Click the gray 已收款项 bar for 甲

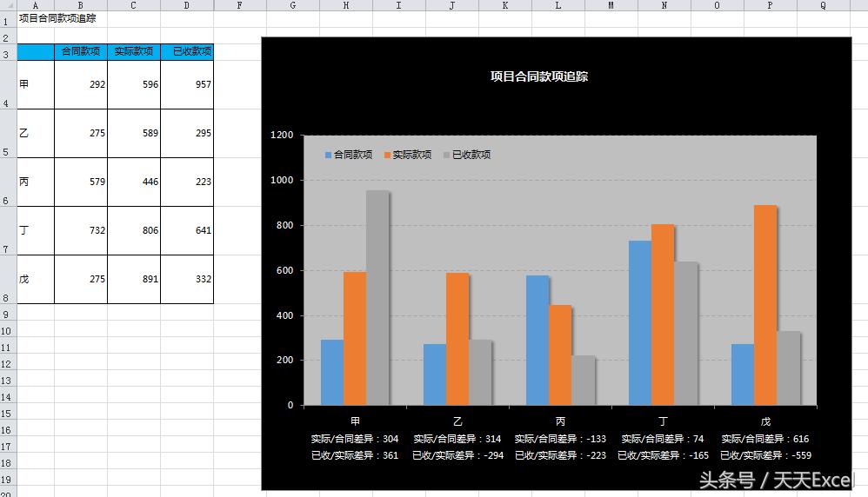click(377, 297)
